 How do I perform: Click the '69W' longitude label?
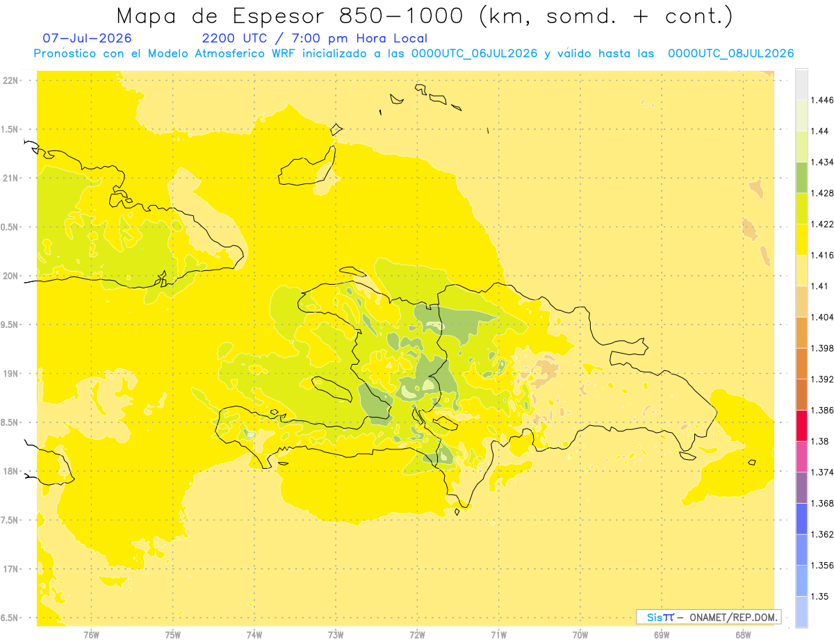point(662,635)
